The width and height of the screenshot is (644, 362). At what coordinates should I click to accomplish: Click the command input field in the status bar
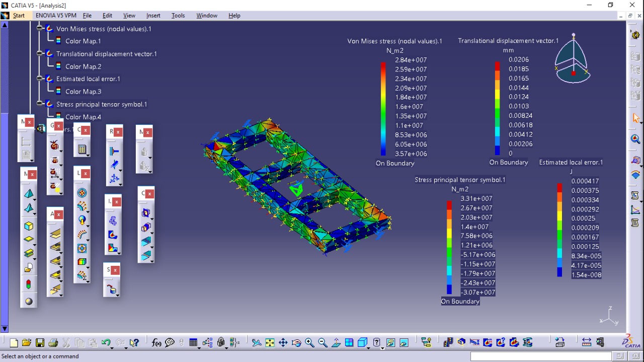(x=541, y=356)
